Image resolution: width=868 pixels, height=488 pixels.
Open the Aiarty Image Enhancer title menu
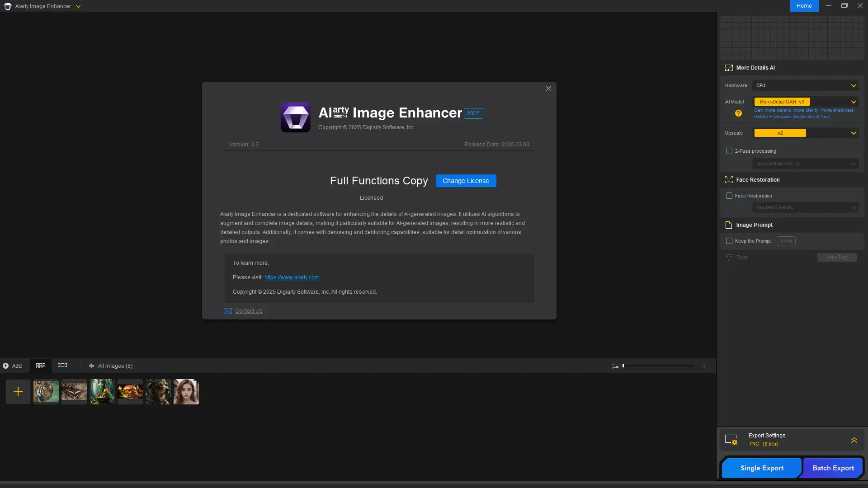pyautogui.click(x=78, y=6)
